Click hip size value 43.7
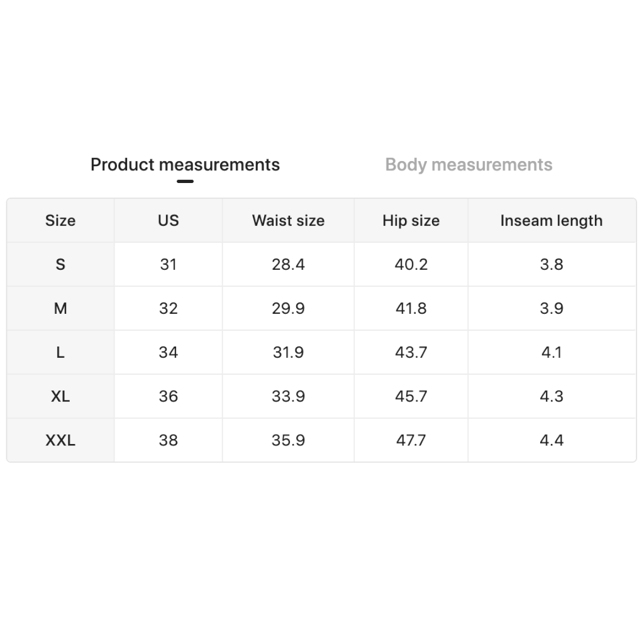The width and height of the screenshot is (644, 644). click(411, 353)
